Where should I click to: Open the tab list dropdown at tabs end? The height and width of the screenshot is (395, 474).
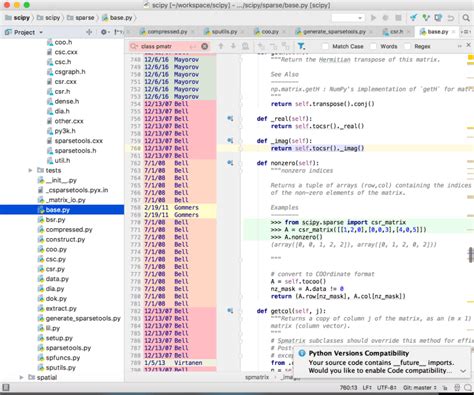click(465, 32)
